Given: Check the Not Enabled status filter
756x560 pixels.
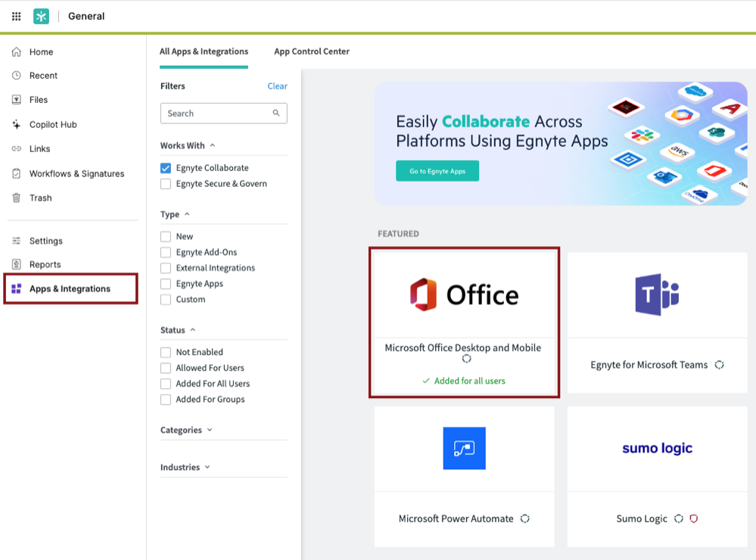Looking at the screenshot, I should point(166,352).
